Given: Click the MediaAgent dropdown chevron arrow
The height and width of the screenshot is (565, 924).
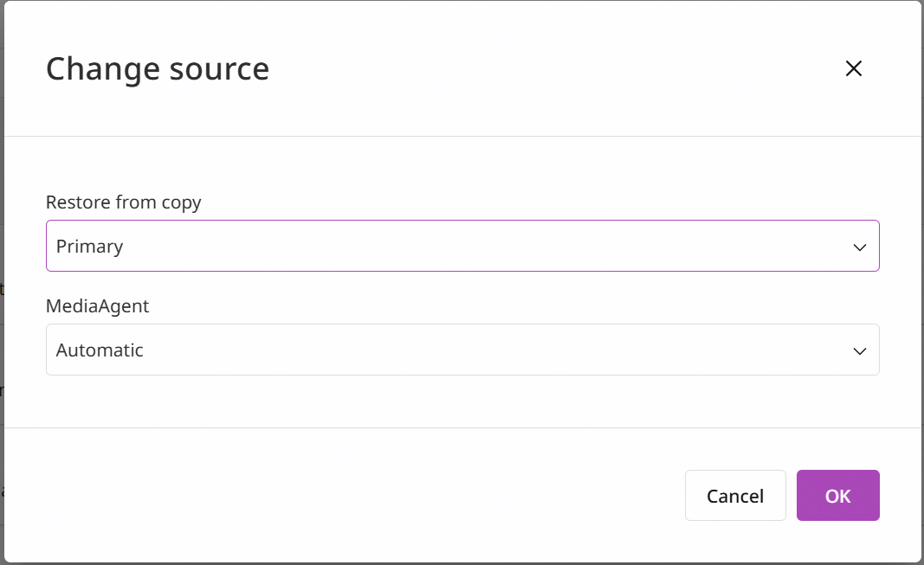Looking at the screenshot, I should [x=860, y=351].
